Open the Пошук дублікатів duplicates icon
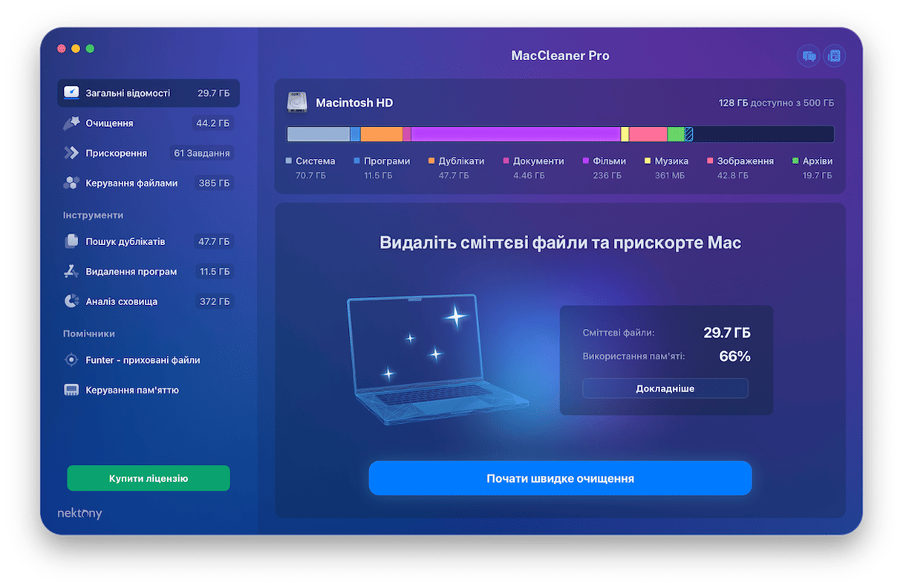Image resolution: width=903 pixels, height=588 pixels. point(71,241)
